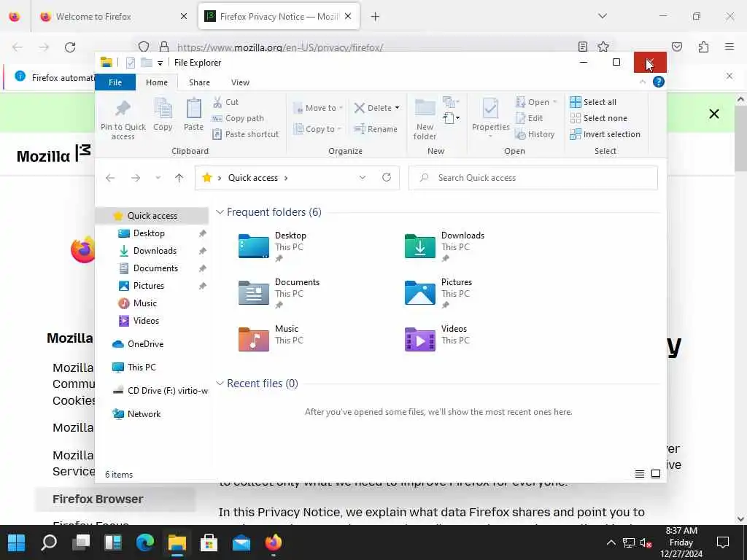
Task: Open Customize Quick Access Toolbar dropdown
Action: tap(160, 63)
